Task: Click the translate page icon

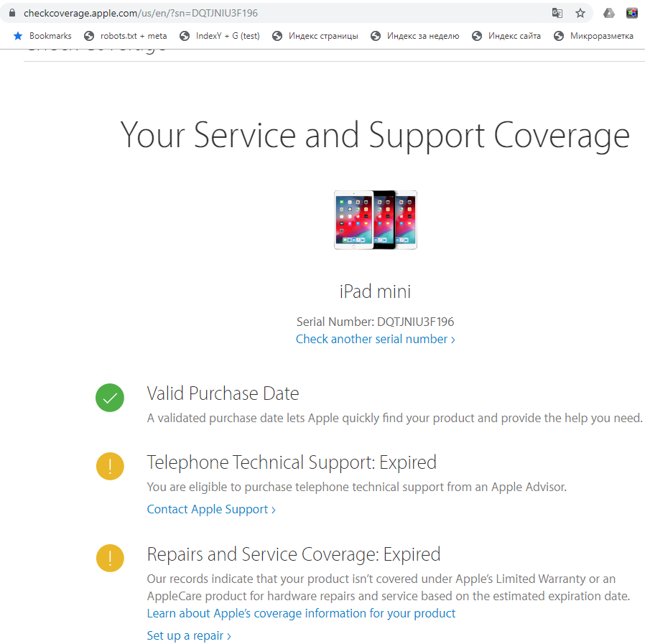Action: coord(557,13)
